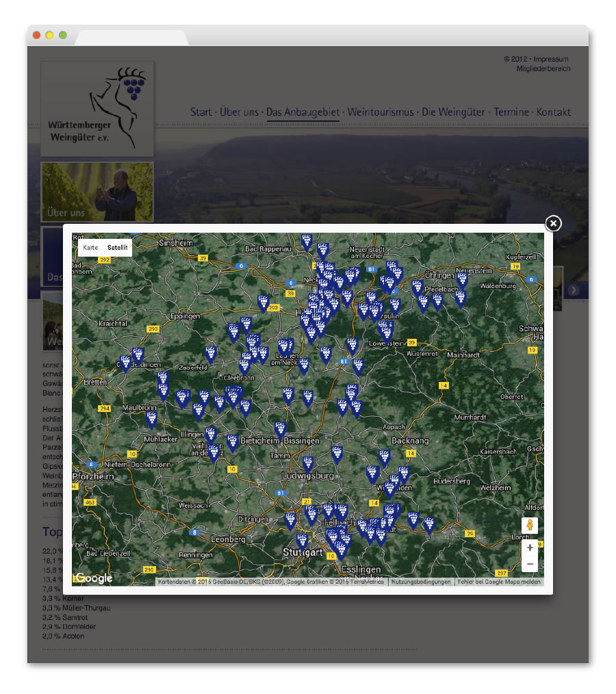Open the Impressum link
Image resolution: width=616 pixels, height=694 pixels.
coord(551,59)
